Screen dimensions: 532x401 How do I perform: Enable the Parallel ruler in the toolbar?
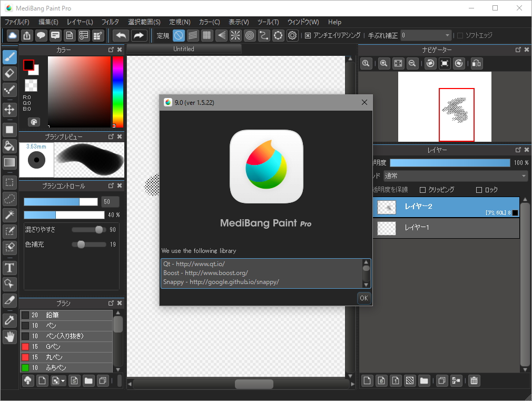pyautogui.click(x=194, y=35)
